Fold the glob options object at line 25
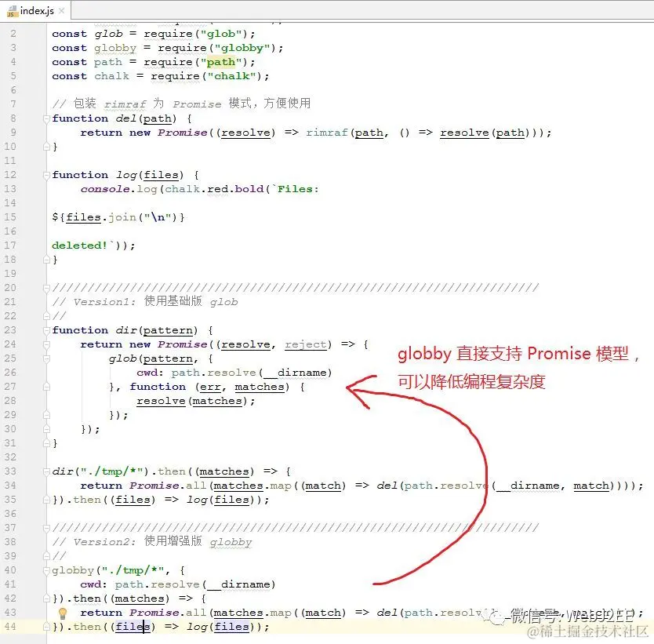 pyautogui.click(x=46, y=358)
